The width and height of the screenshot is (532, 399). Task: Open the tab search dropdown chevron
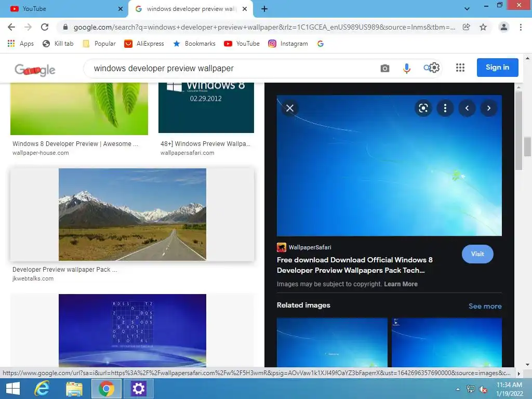(x=467, y=9)
